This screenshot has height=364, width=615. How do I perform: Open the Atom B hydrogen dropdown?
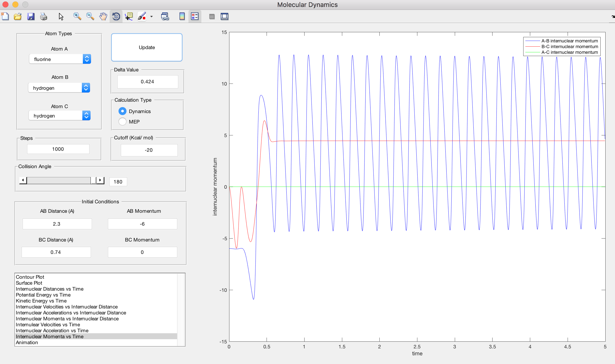tap(59, 88)
